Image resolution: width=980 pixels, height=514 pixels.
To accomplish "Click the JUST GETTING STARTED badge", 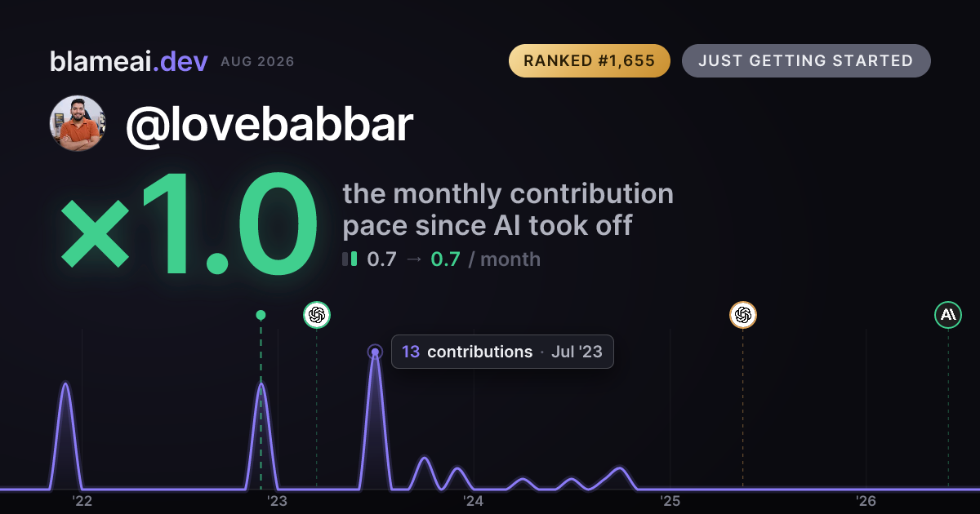I will [x=806, y=61].
